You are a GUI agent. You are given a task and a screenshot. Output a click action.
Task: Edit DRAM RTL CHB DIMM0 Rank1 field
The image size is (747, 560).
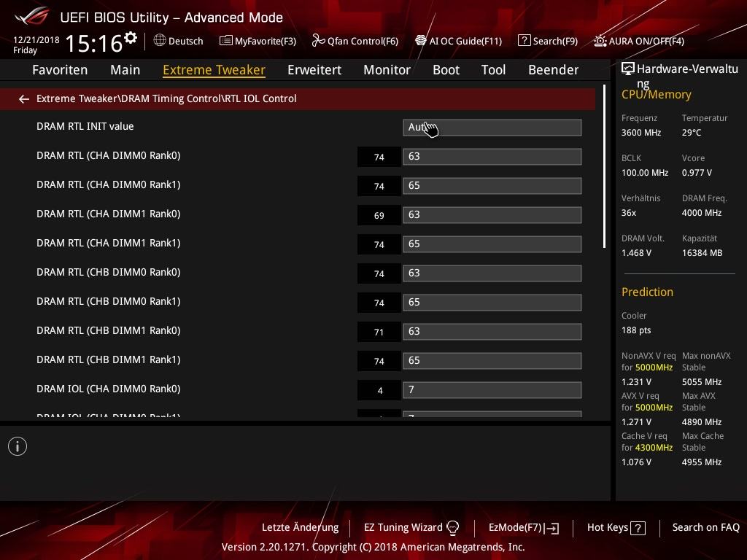click(492, 303)
